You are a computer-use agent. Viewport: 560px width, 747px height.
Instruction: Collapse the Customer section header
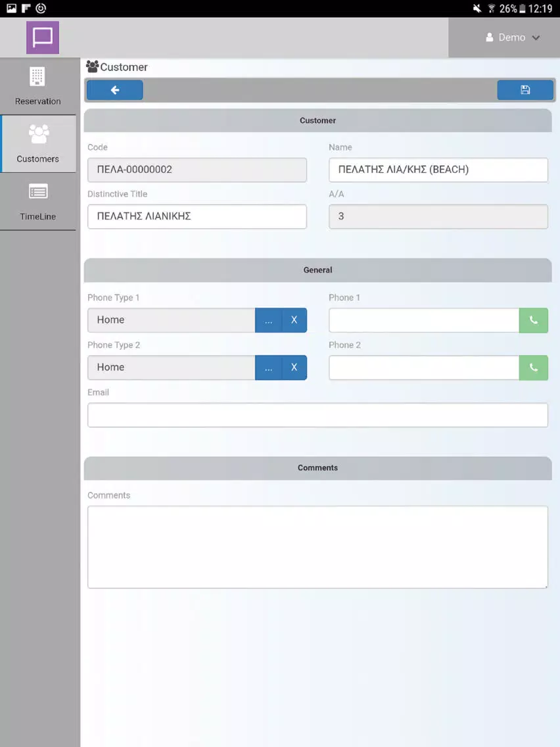(317, 120)
